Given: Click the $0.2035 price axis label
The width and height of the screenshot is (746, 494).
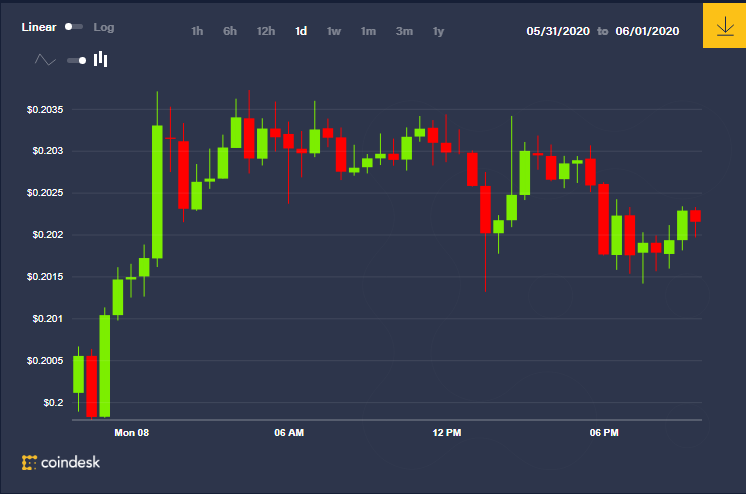Looking at the screenshot, I should pos(45,110).
